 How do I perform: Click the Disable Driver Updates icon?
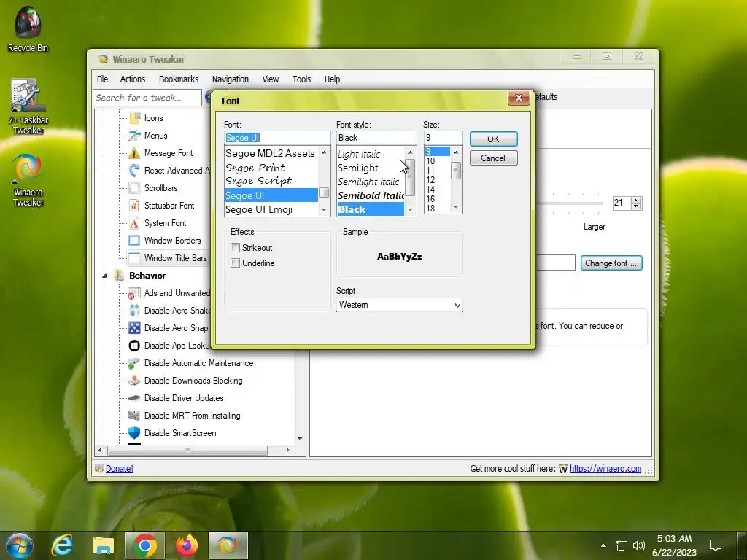point(135,398)
